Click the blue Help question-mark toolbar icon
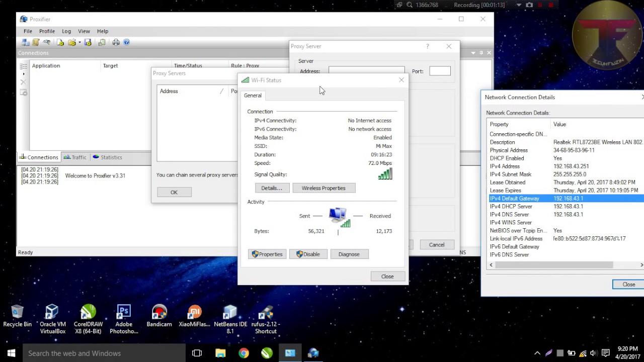Screen dimensions: 644x362 click(x=126, y=42)
